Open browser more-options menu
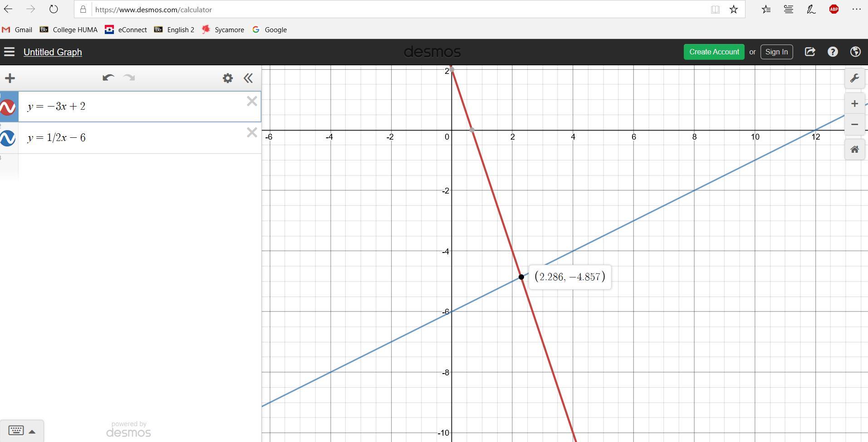 857,9
